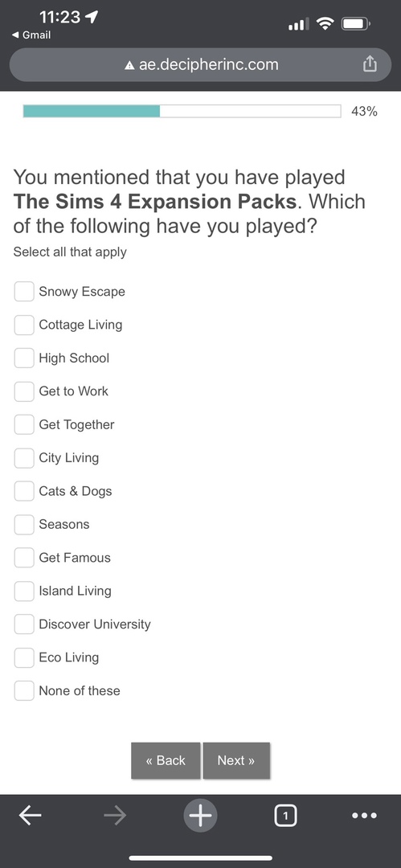Tap the browser forward arrow
Image resolution: width=401 pixels, height=868 pixels.
click(x=115, y=816)
